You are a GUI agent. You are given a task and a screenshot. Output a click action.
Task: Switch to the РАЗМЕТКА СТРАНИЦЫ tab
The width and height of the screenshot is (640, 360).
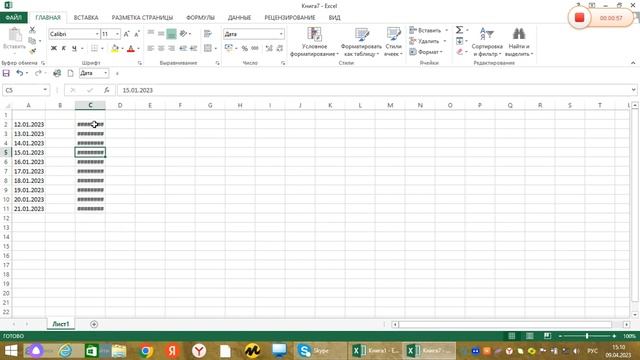coord(142,18)
